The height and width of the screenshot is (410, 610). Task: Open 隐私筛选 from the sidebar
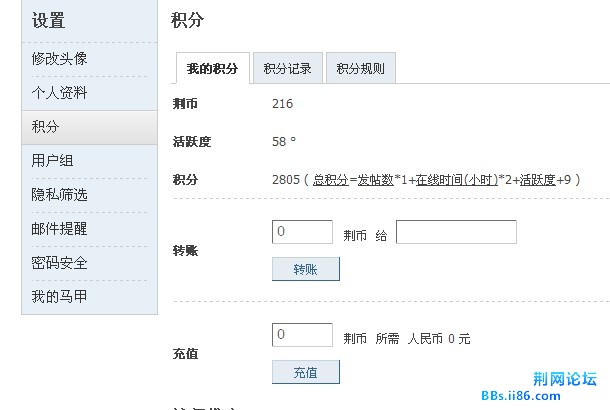coord(59,194)
